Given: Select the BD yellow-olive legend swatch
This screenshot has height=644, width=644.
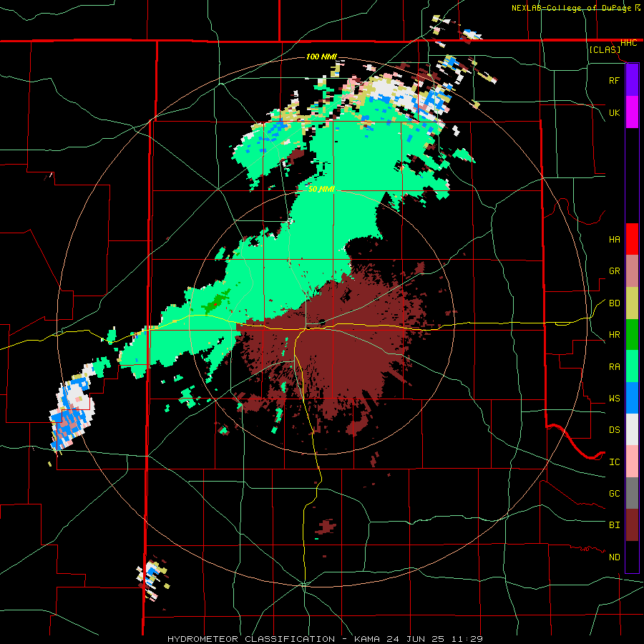Looking at the screenshot, I should pos(632,303).
